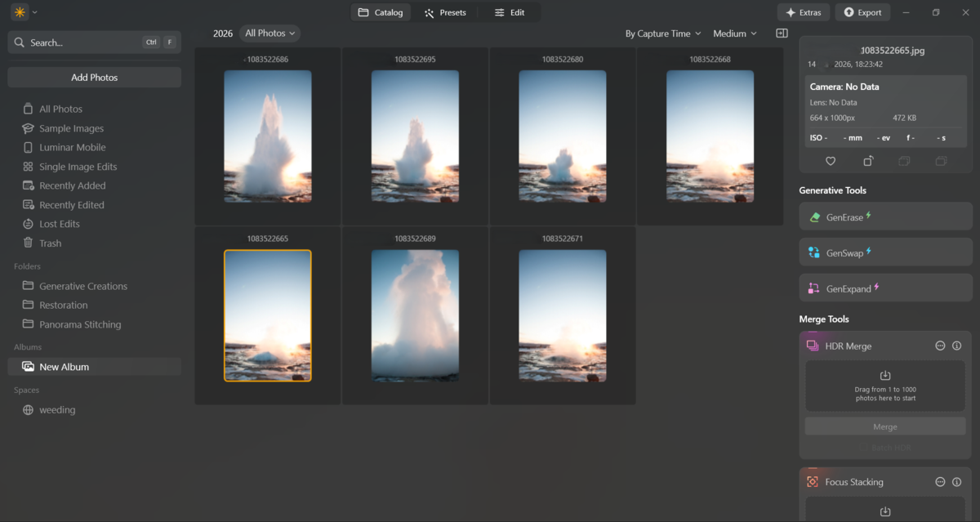Click the Focus Stacking panel icon
The width and height of the screenshot is (980, 522).
(x=812, y=481)
